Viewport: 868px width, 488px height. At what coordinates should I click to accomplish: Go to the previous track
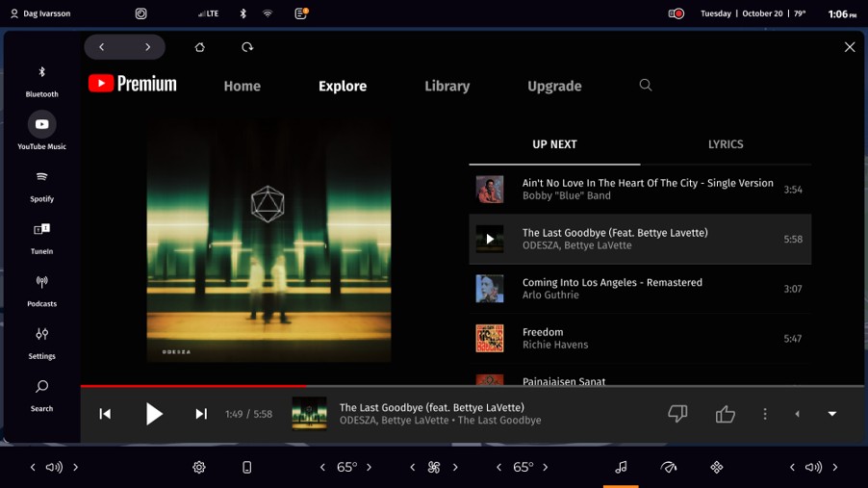(x=105, y=414)
